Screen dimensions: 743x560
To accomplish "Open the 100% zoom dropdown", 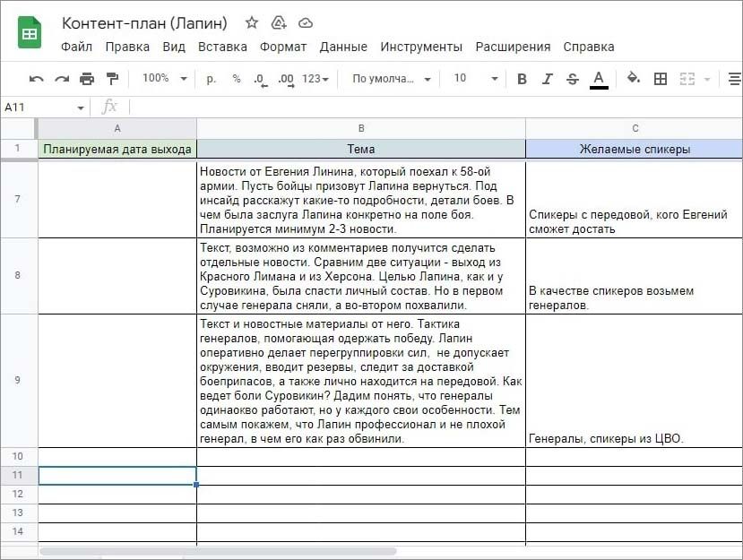I will (x=164, y=79).
